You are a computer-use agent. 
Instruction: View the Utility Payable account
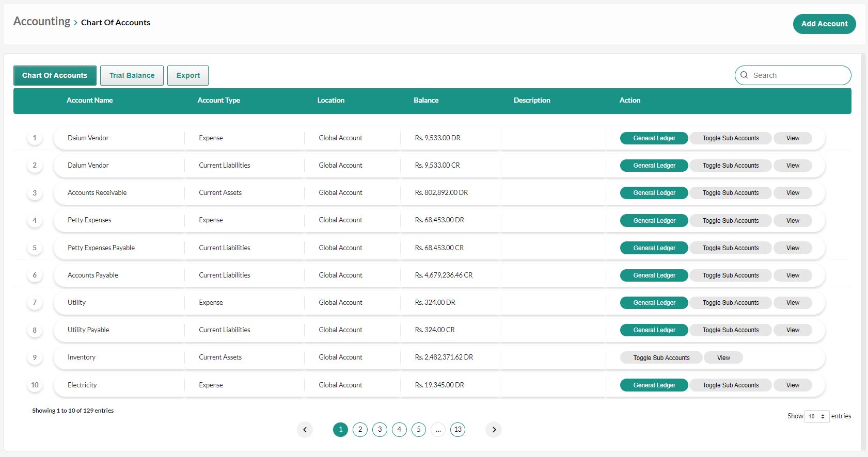[x=793, y=330]
